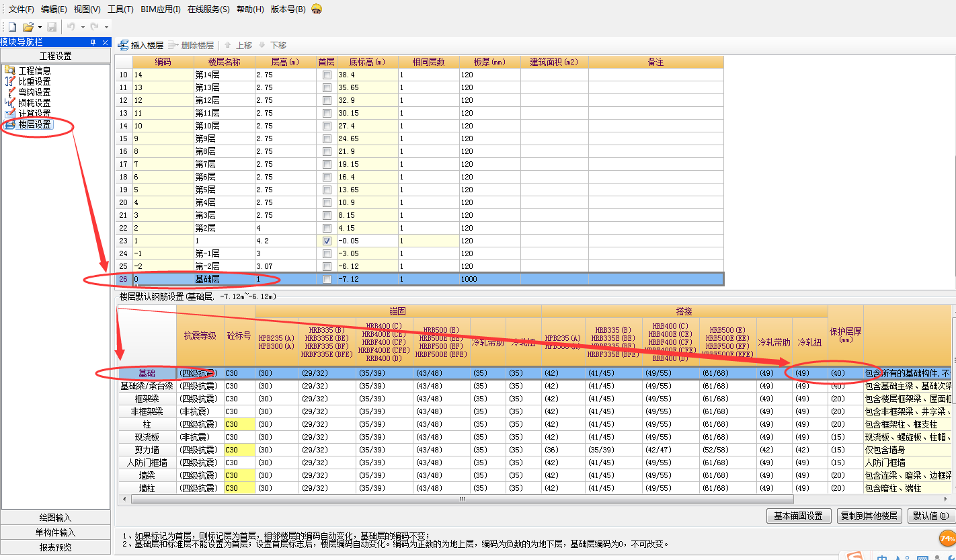Uncheck the 首层 checkbox in row 编码 1
The width and height of the screenshot is (956, 560).
(327, 241)
